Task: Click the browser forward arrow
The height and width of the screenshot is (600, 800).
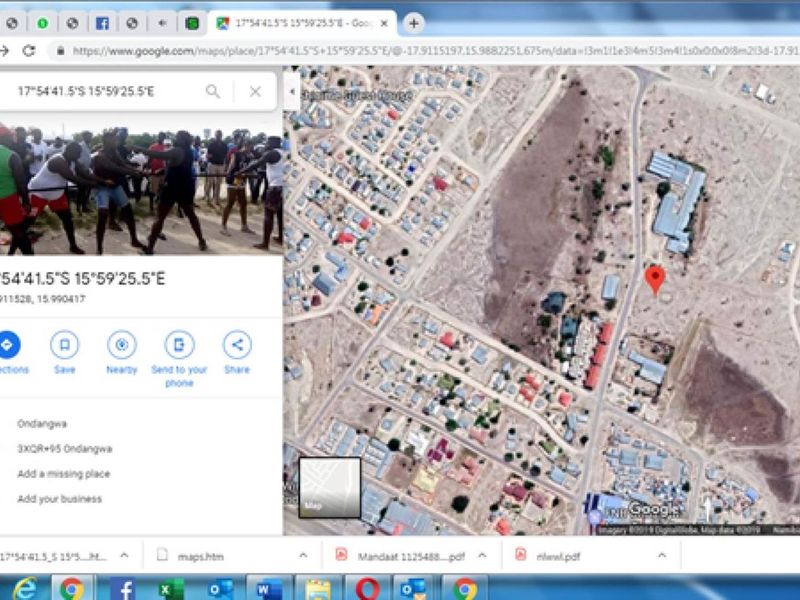Action: (x=4, y=51)
